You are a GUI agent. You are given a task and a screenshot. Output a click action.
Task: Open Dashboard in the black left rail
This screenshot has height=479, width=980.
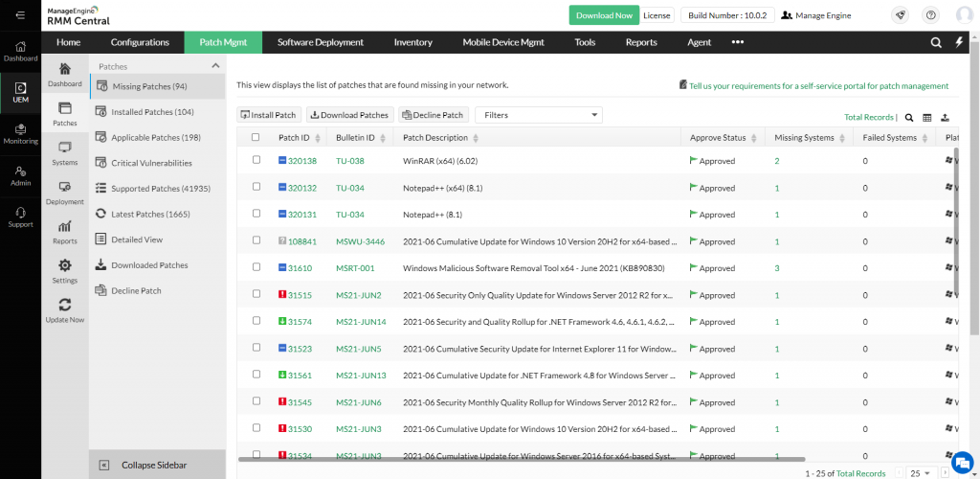(21, 52)
